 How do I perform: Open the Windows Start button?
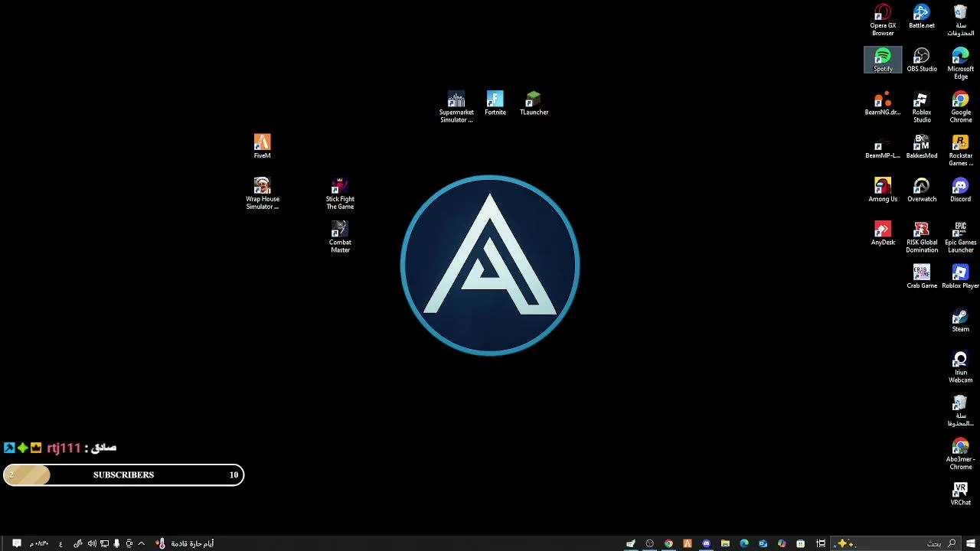pos(970,543)
